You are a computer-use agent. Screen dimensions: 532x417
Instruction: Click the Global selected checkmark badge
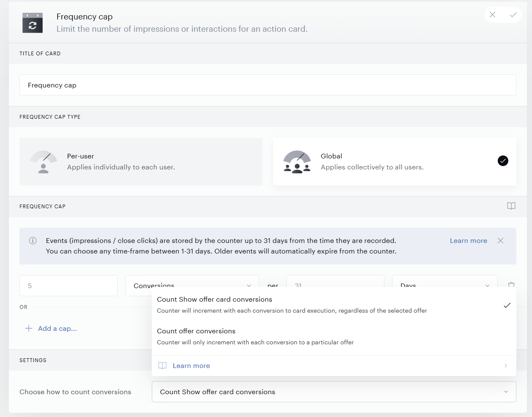503,161
